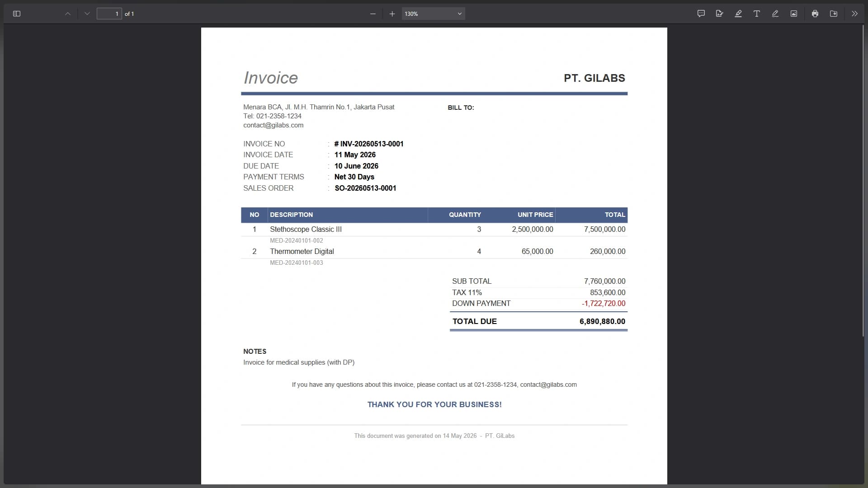Go to next page arrow
Image resolution: width=868 pixels, height=488 pixels.
(x=87, y=14)
